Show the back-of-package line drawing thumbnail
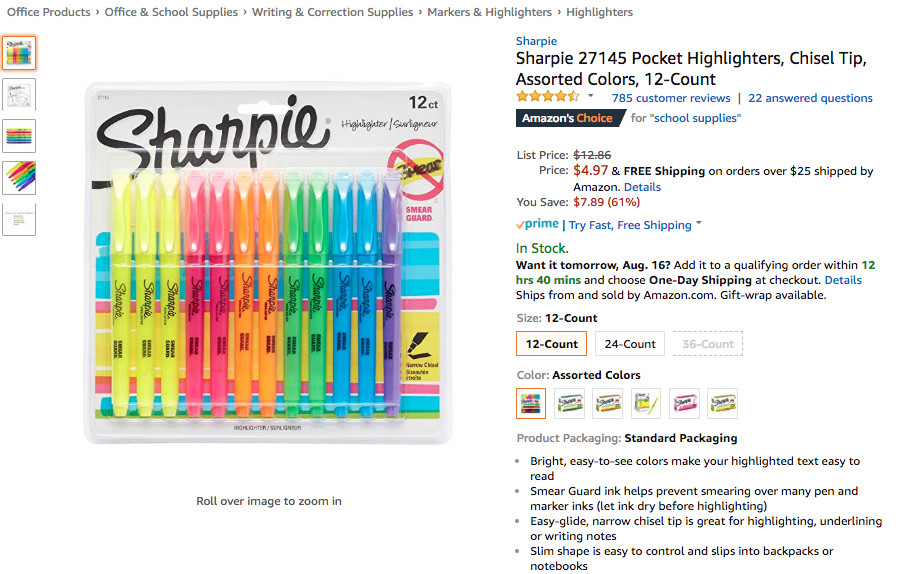The image size is (898, 574). (19, 94)
